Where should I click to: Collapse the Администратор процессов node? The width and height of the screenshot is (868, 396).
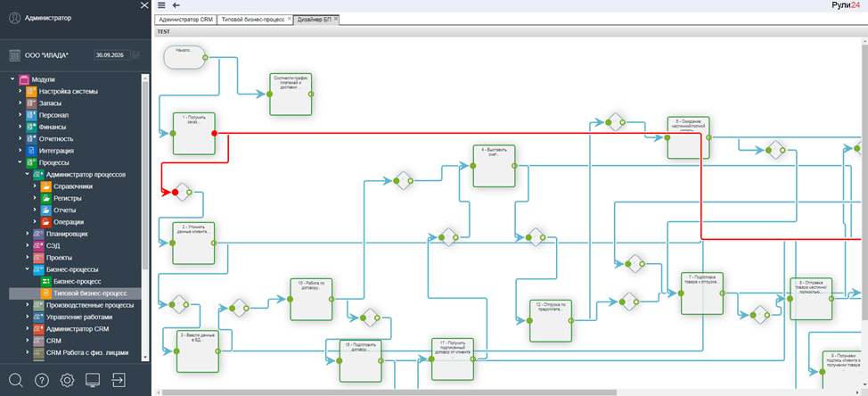tap(27, 175)
